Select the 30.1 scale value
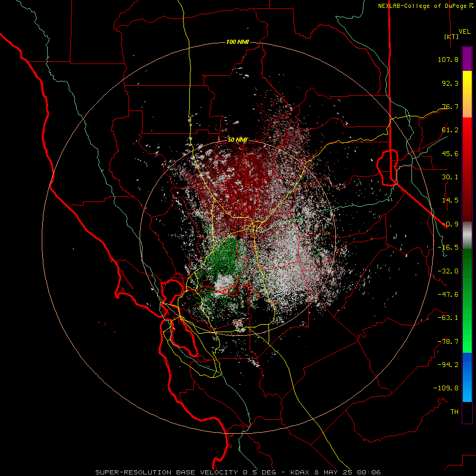The width and height of the screenshot is (476, 476). (450, 177)
